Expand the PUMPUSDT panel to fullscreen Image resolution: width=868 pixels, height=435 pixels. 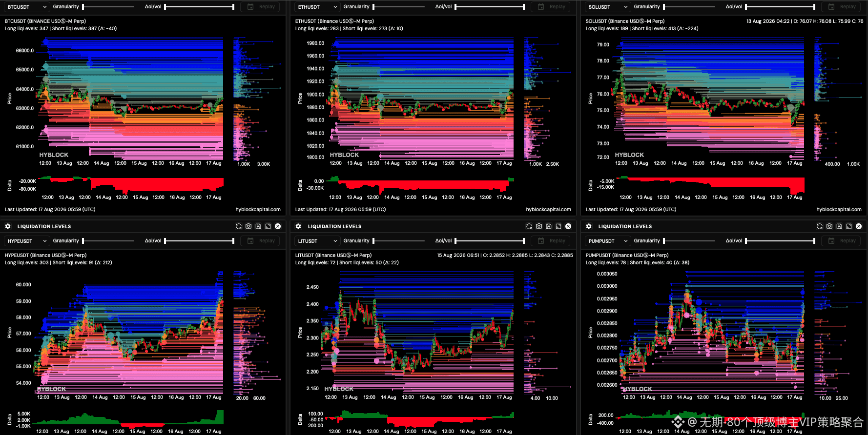coord(849,226)
